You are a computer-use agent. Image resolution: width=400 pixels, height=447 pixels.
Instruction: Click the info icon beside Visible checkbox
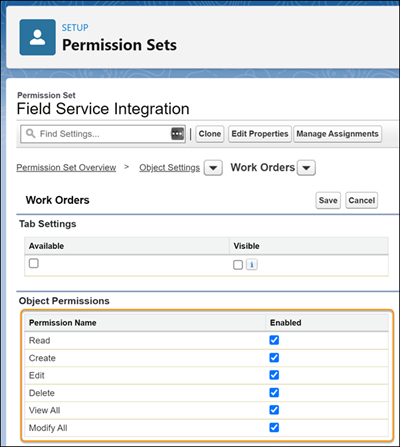(252, 265)
